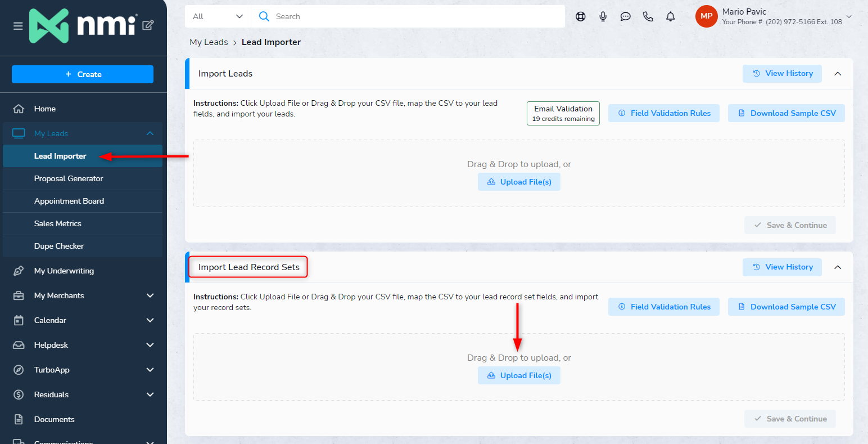Expand the My Merchants menu
Image resolution: width=868 pixels, height=444 pixels.
(150, 295)
